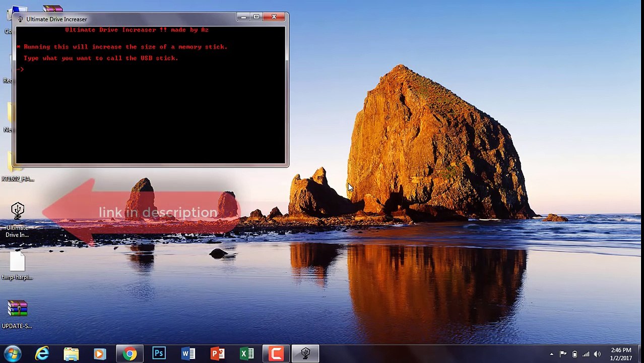Launch Photoshop from the taskbar
Viewport: 644px width, 363px height.
(159, 353)
